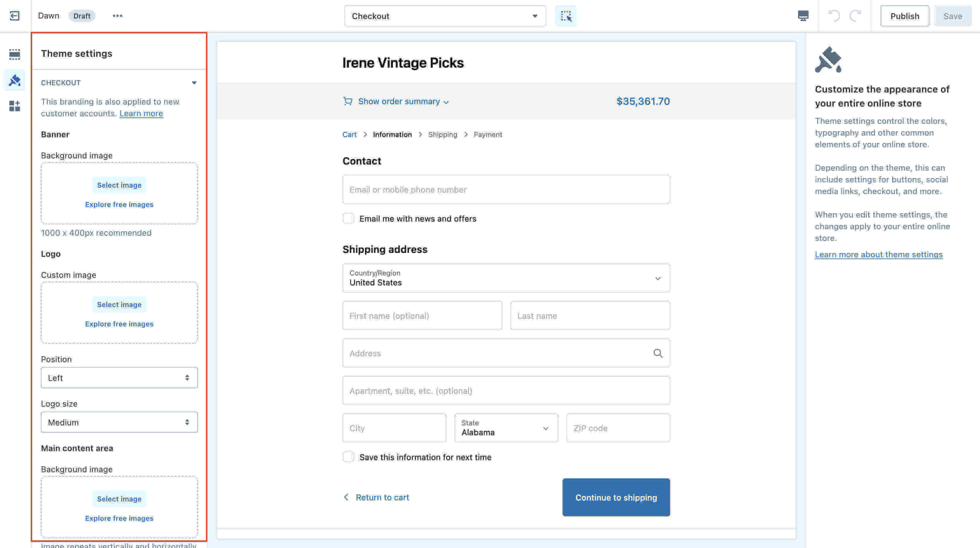980x548 pixels.
Task: Click Explore free images under Logo custom image
Action: [x=119, y=324]
